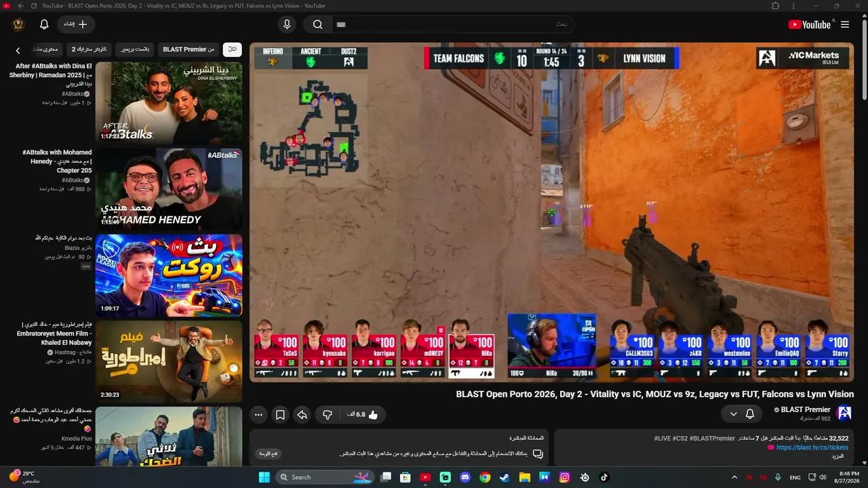Open the YouTube hamburger guide menu
868x488 pixels.
coord(845,24)
